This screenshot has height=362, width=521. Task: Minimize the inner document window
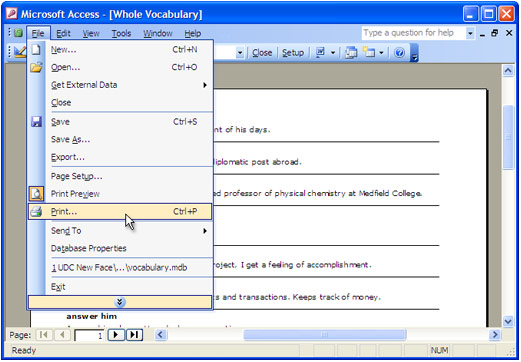(x=482, y=34)
